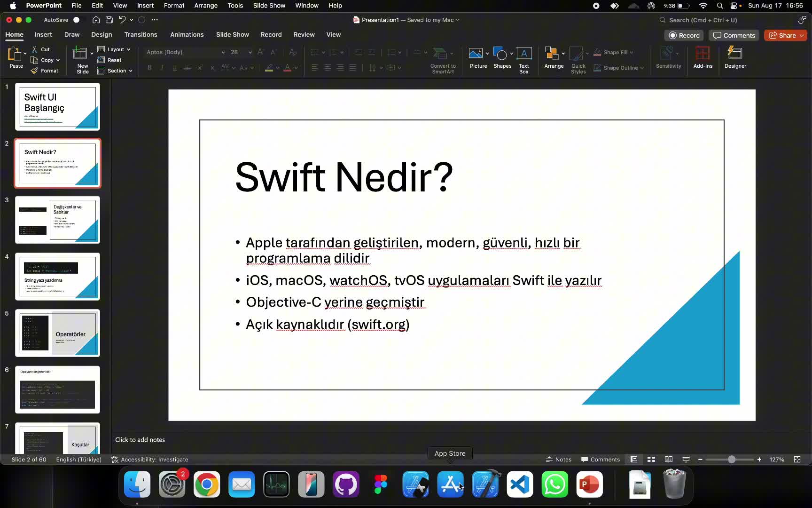The width and height of the screenshot is (812, 508).
Task: Toggle Bold formatting
Action: tap(149, 68)
